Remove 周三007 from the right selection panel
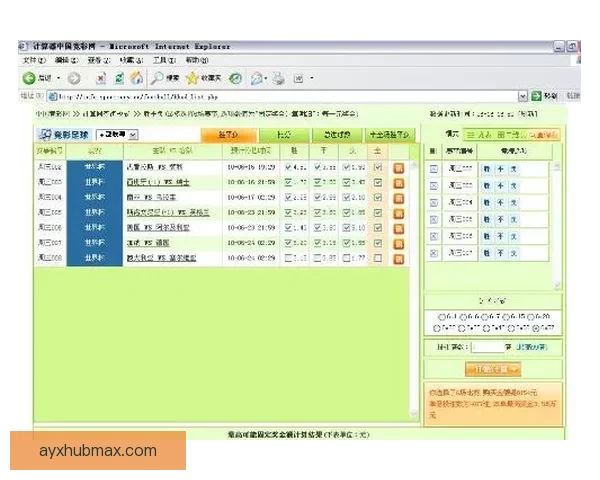The image size is (600, 480). (x=434, y=253)
